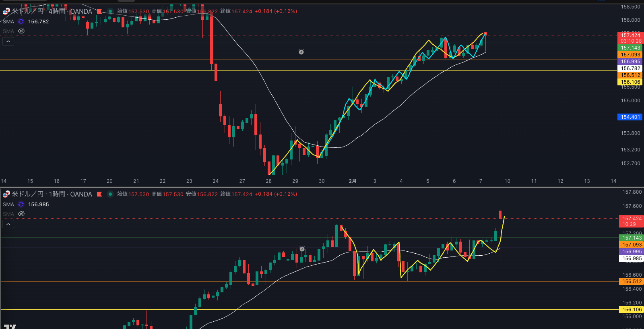This screenshot has width=644, height=329.
Task: Click the USD/JPY flag icon on 4-hour chart
Action: (x=6, y=12)
